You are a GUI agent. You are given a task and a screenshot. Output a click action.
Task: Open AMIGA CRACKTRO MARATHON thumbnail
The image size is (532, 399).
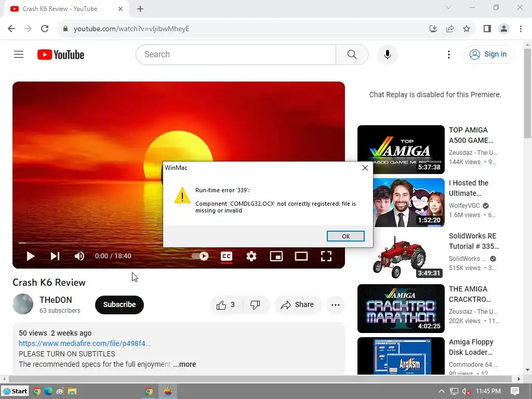pyautogui.click(x=401, y=309)
